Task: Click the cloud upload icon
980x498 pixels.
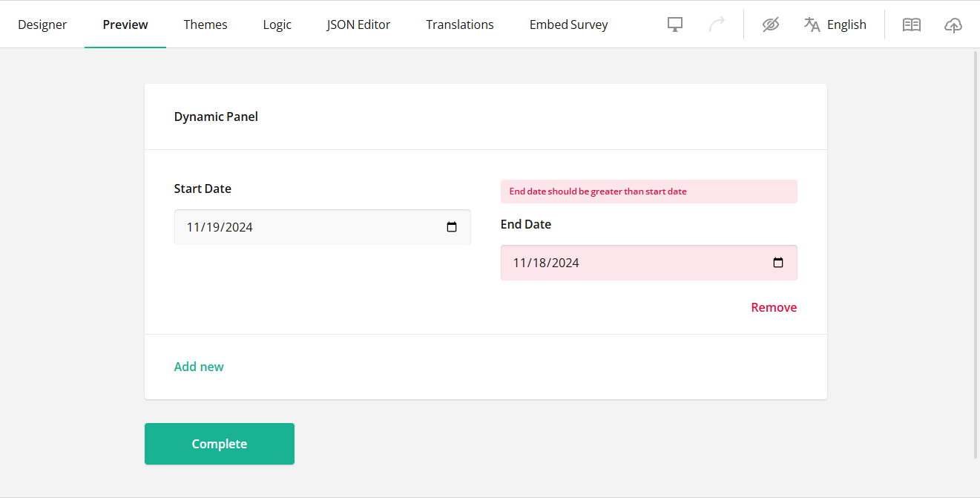Action: 953,25
